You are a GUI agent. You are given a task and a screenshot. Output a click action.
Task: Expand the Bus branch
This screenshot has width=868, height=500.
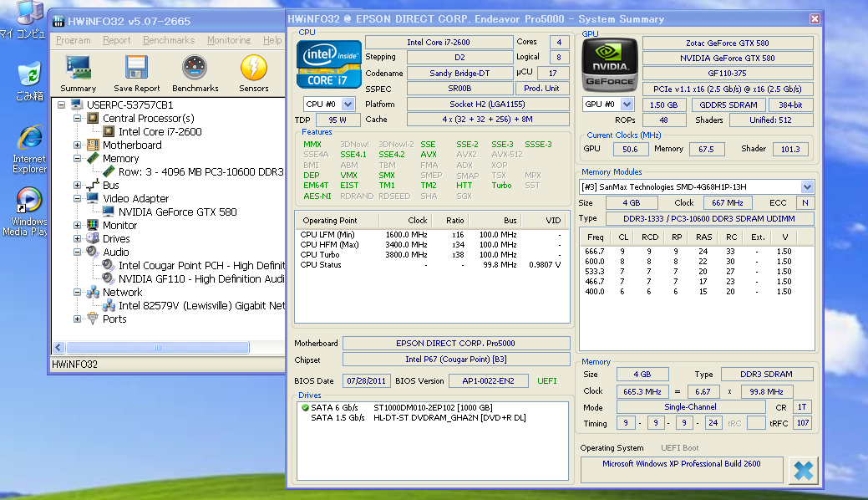78,185
